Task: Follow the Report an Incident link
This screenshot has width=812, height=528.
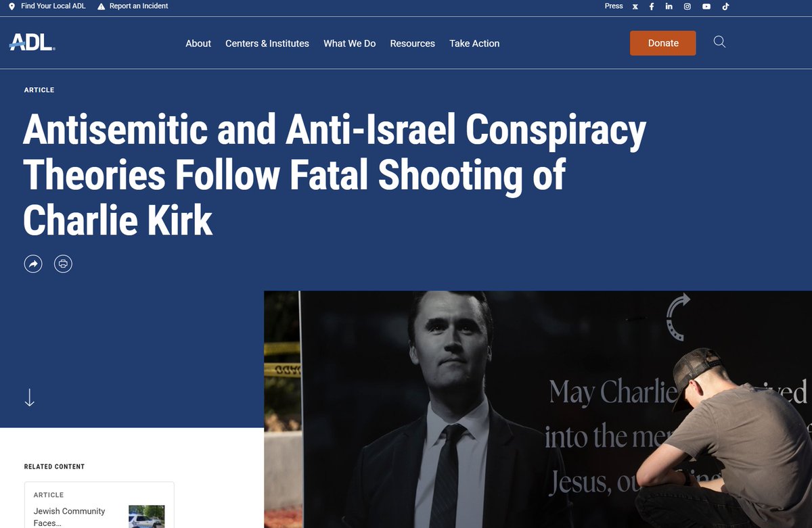Action: coord(133,6)
